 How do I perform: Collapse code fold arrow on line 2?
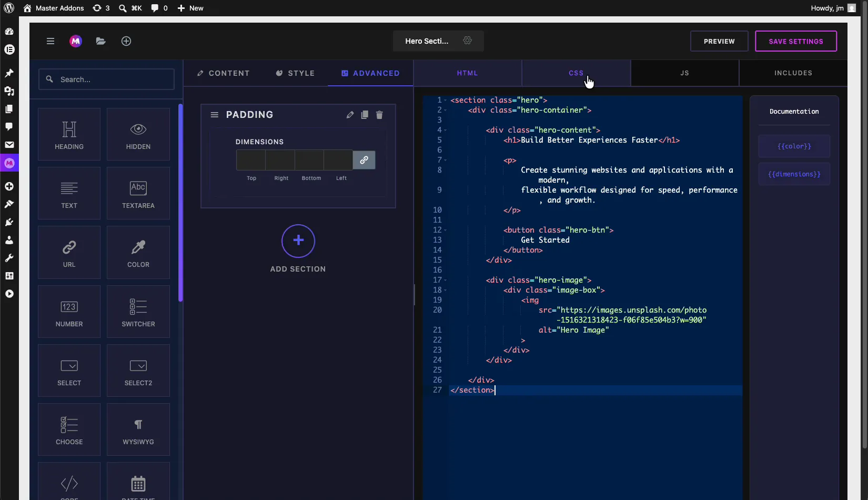pyautogui.click(x=445, y=110)
